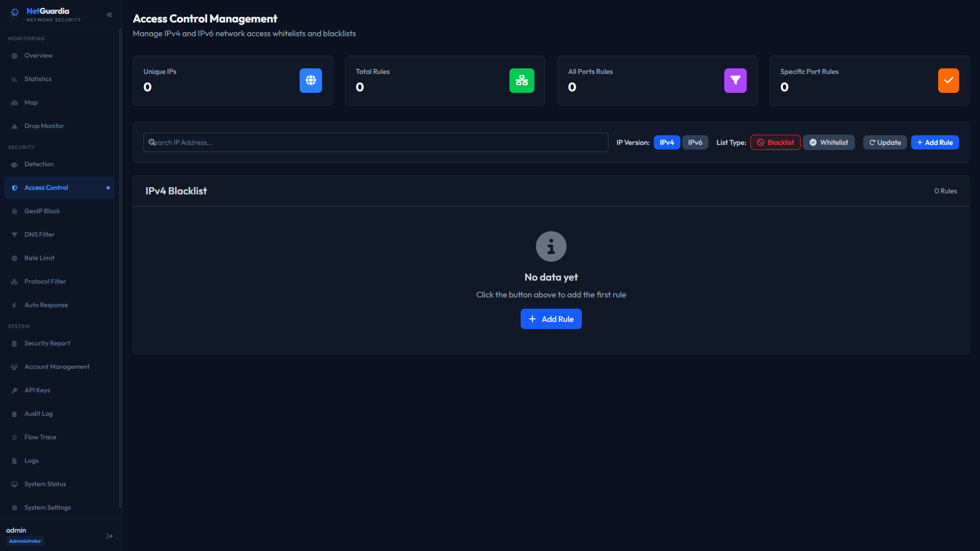Open Rate Limit menu item
The width and height of the screenshot is (980, 551).
pyautogui.click(x=59, y=258)
